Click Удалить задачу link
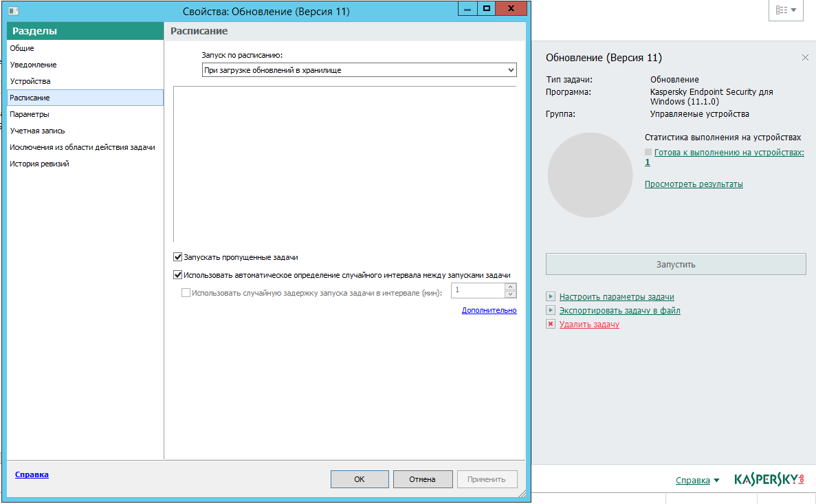The height and width of the screenshot is (504, 816). click(x=589, y=325)
